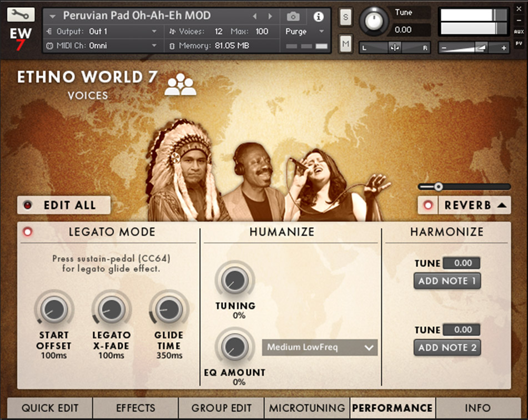Enable the Legato Mode LED
This screenshot has width=528, height=420.
(28, 232)
